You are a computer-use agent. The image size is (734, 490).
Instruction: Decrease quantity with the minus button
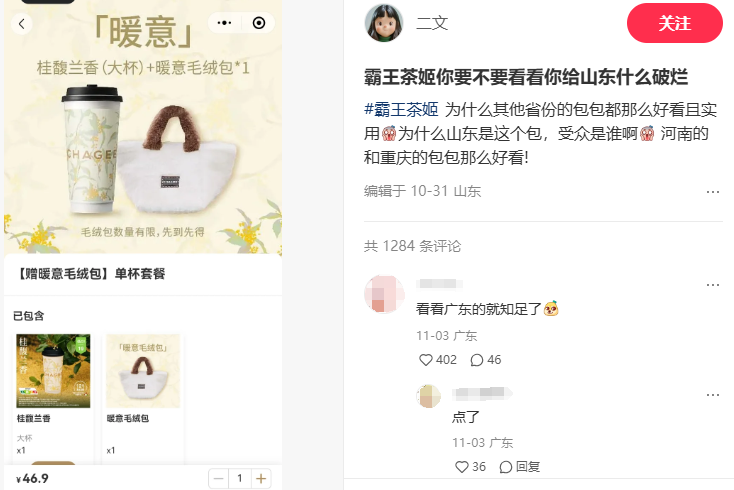tap(219, 478)
